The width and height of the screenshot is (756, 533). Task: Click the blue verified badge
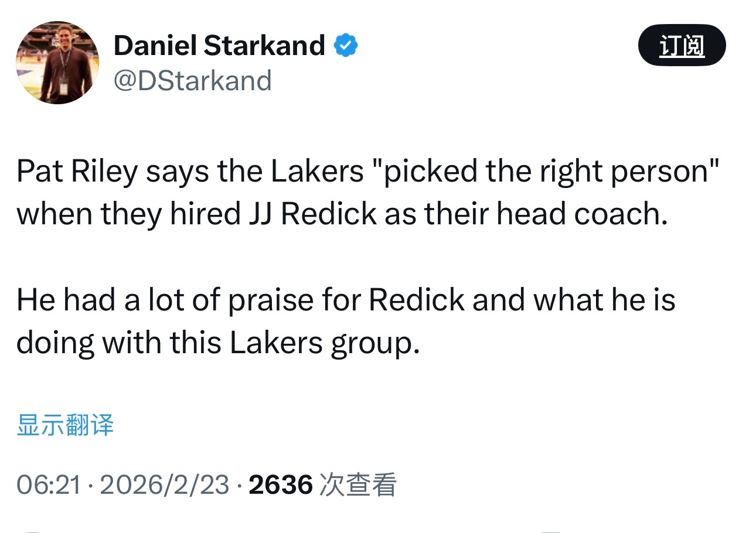pos(346,46)
